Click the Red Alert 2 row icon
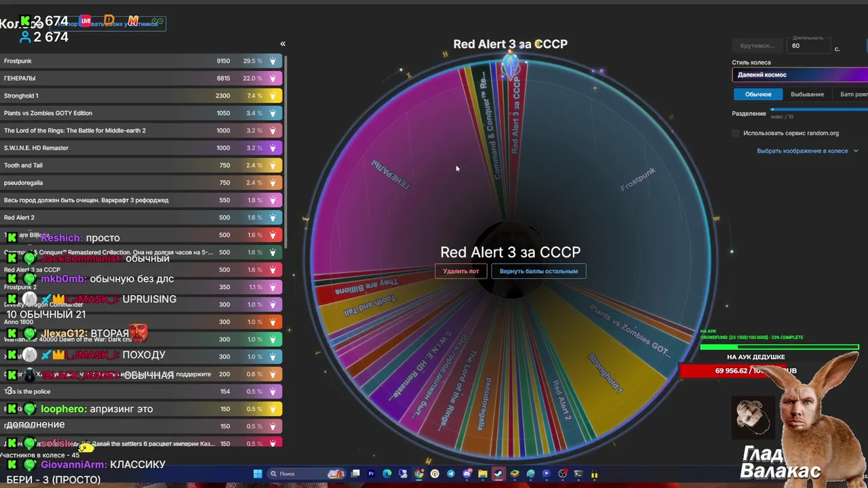Screen dimensions: 868x488 click(x=273, y=218)
